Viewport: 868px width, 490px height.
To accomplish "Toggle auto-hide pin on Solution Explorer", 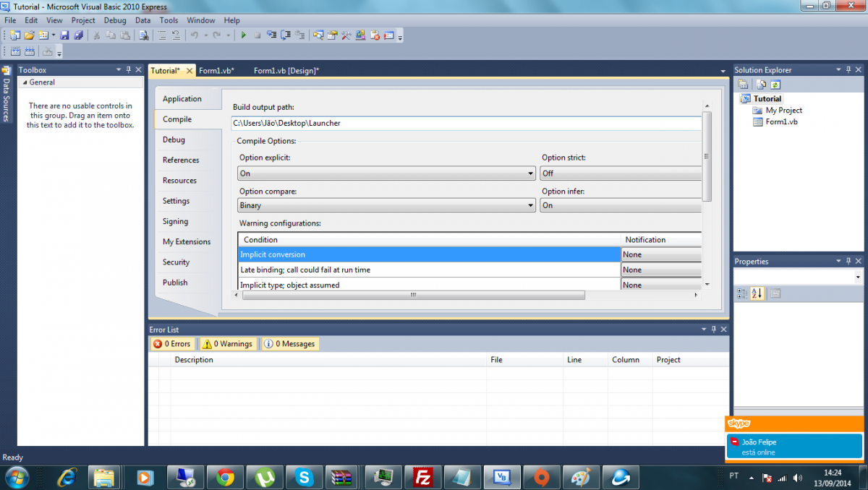I will (849, 70).
